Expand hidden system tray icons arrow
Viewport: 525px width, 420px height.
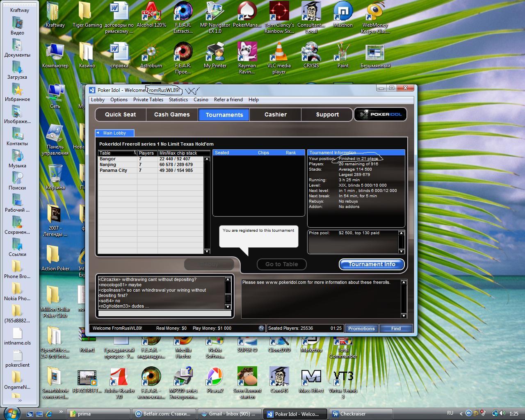click(461, 413)
